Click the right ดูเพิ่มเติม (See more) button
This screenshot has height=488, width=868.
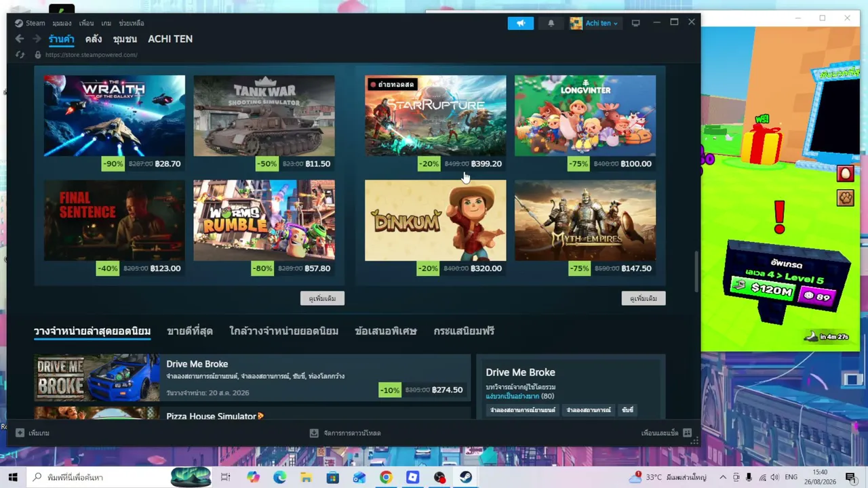644,298
